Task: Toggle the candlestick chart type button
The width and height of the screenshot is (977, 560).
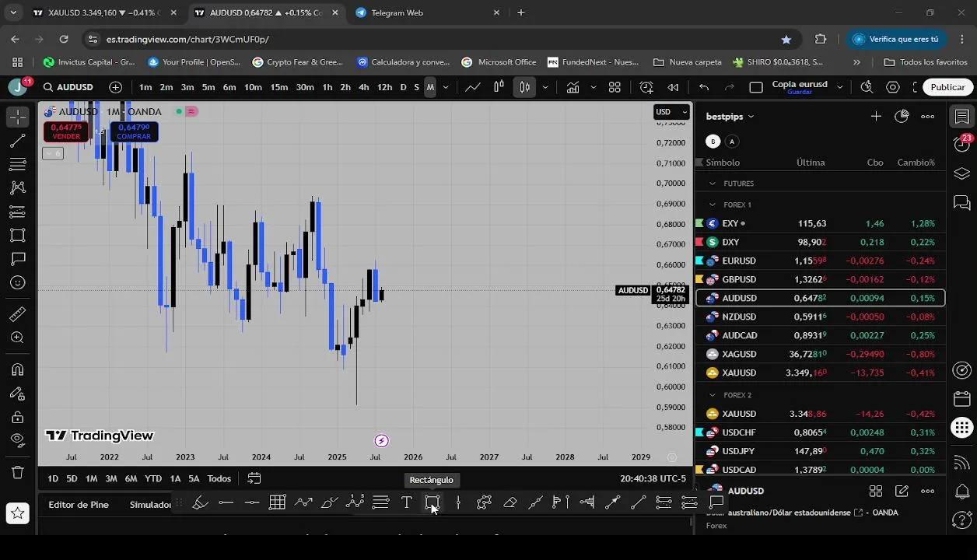Action: point(525,87)
